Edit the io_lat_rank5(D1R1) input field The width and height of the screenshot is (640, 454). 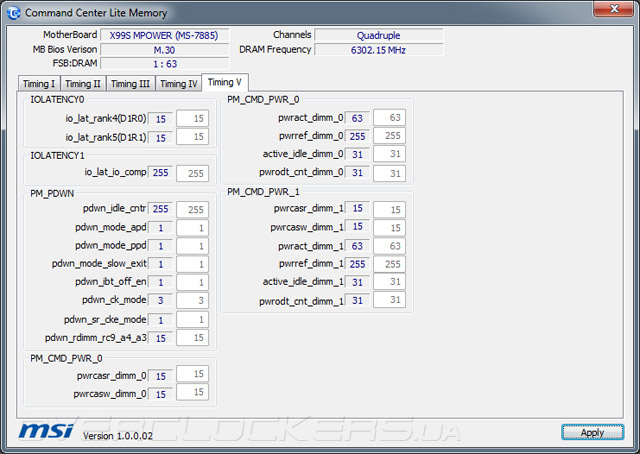pyautogui.click(x=193, y=136)
